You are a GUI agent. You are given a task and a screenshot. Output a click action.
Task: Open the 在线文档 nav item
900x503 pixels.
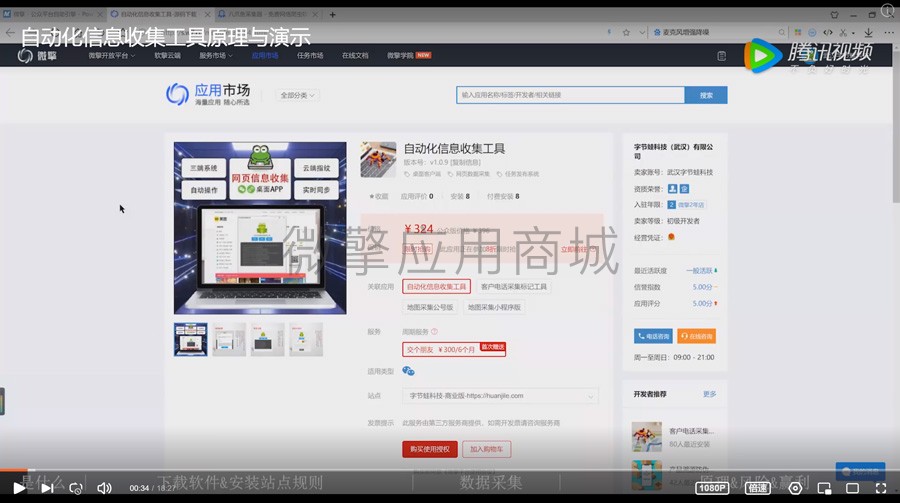[355, 56]
